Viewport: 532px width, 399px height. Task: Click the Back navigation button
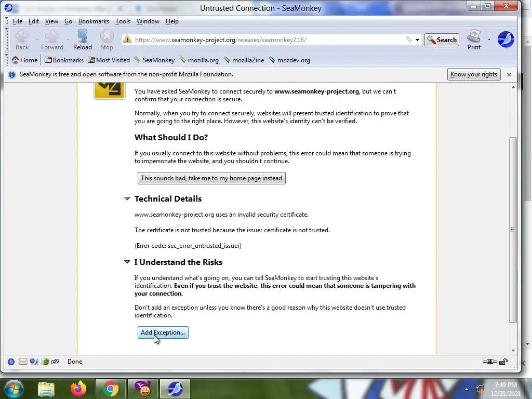(x=22, y=40)
